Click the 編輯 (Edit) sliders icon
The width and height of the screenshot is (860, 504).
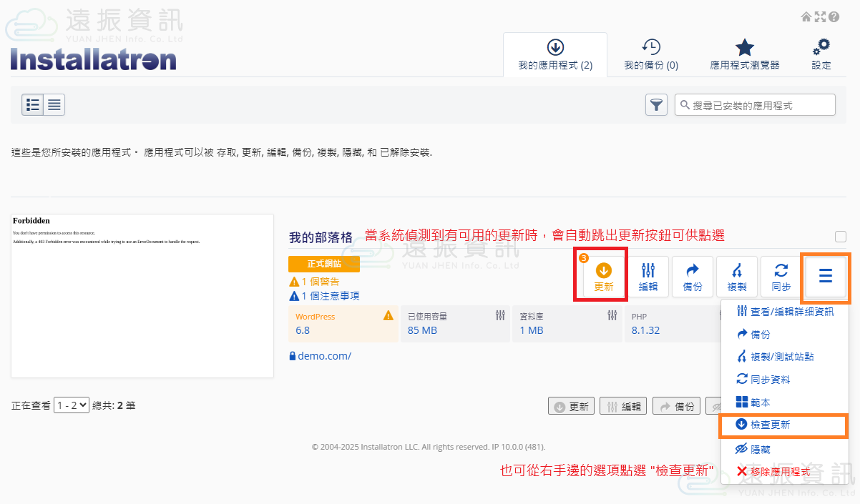click(x=648, y=277)
